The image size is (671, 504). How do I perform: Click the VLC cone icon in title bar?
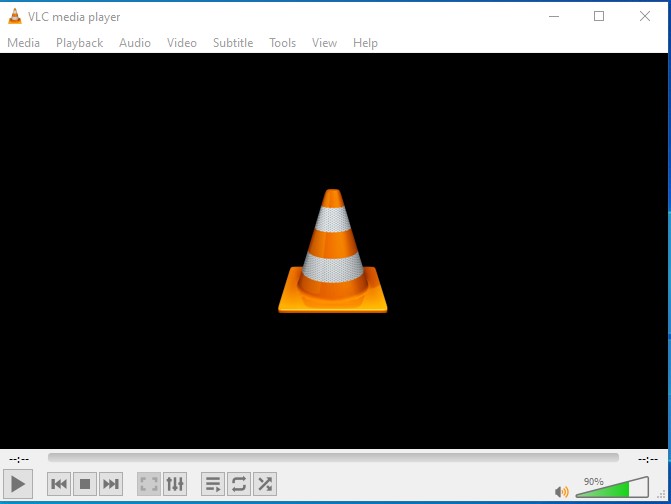point(15,16)
